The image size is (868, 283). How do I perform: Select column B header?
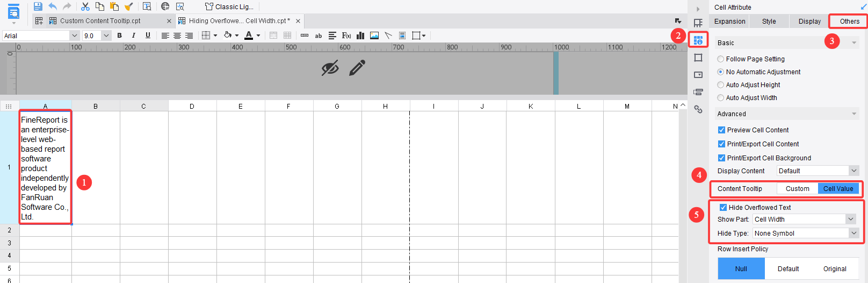tap(96, 106)
